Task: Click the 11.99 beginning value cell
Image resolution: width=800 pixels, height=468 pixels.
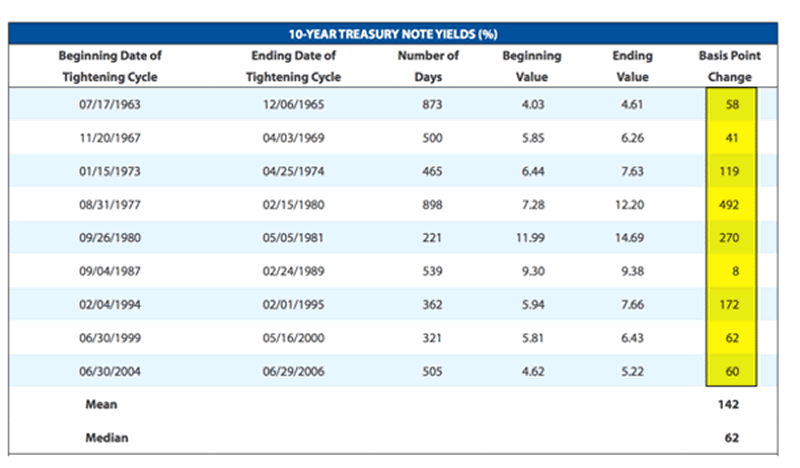Action: click(531, 238)
